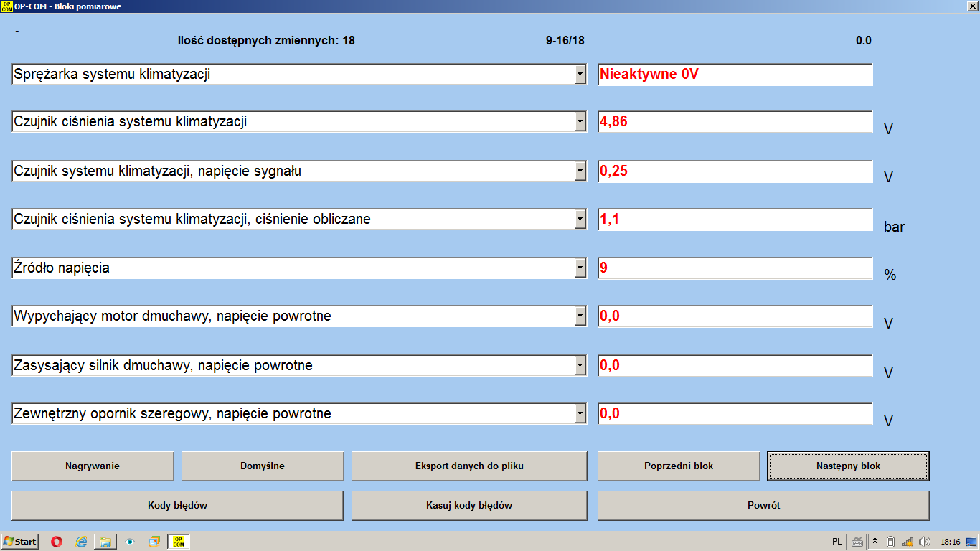The image size is (980, 551).
Task: Click the Zewnętrzny opornik szeregowy 0,0 value field
Action: (x=735, y=414)
